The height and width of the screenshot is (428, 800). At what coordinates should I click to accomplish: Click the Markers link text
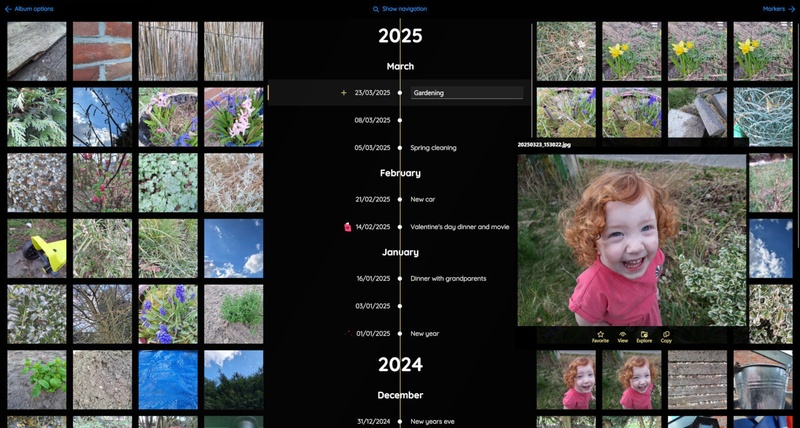(x=773, y=9)
